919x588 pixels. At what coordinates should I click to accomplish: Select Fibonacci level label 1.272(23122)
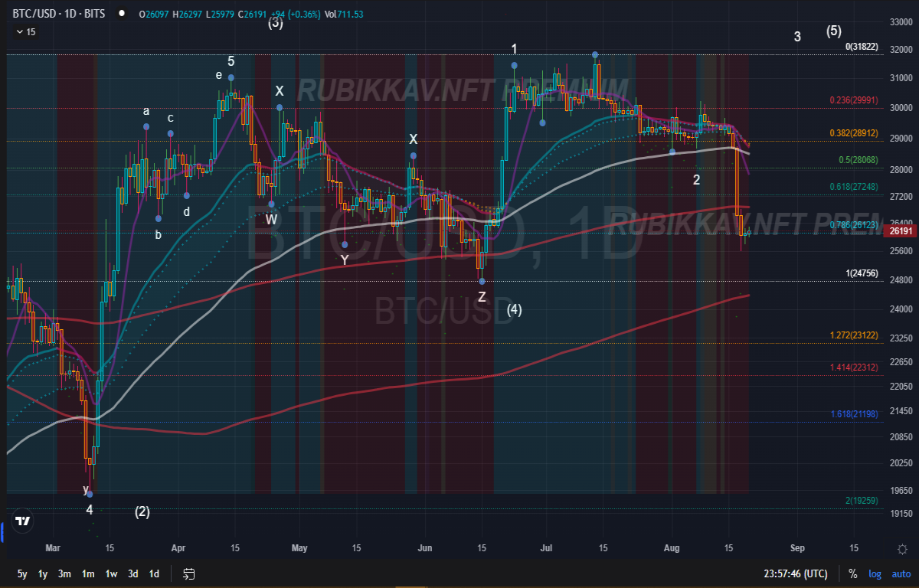pos(853,335)
